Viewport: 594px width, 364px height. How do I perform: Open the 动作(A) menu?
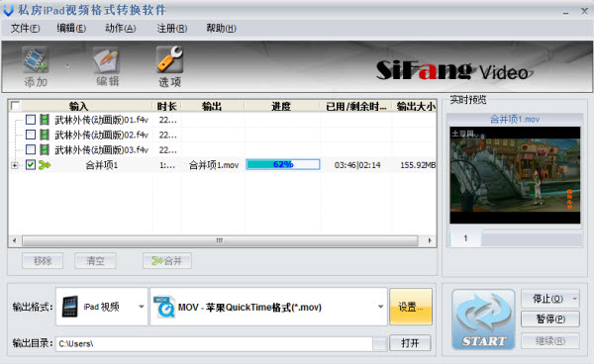pyautogui.click(x=121, y=29)
